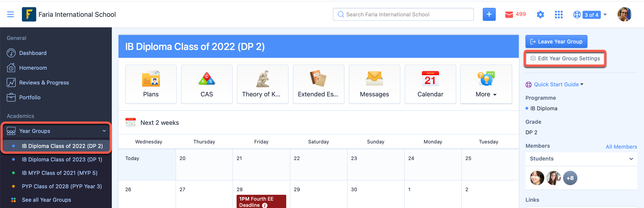
Task: Click the Quick Start Guide lifebuoy icon
Action: click(528, 85)
